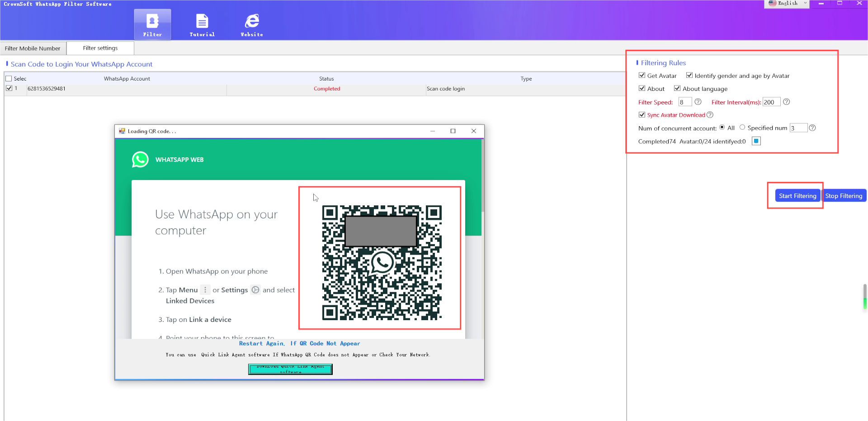Switch to Filter settings tab
Viewport: 868px width, 421px height.
[x=100, y=48]
